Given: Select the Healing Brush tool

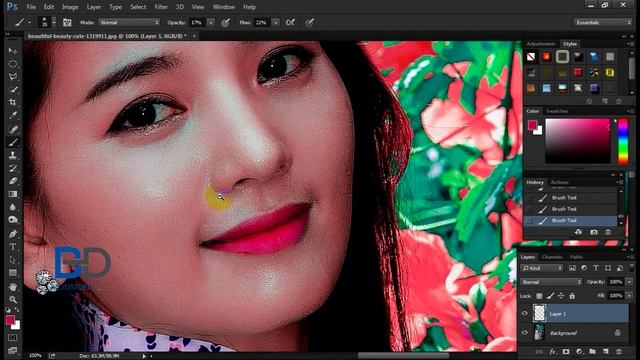Looking at the screenshot, I should 13,129.
